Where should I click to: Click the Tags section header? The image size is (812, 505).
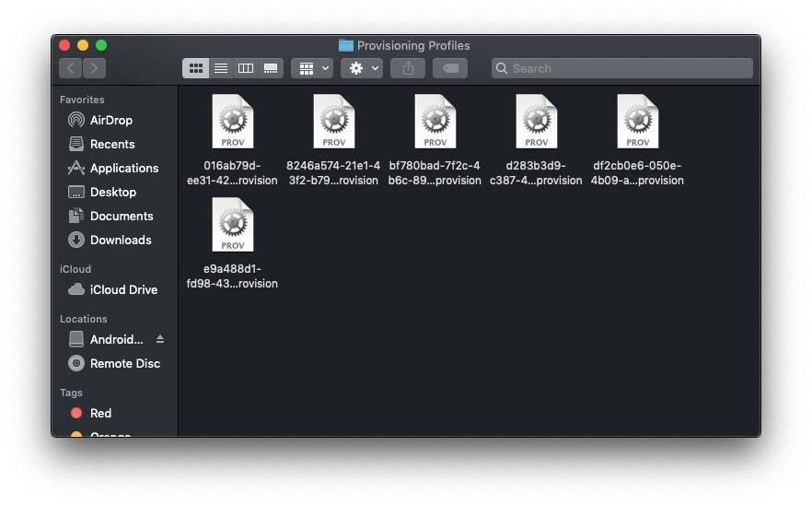coord(71,393)
